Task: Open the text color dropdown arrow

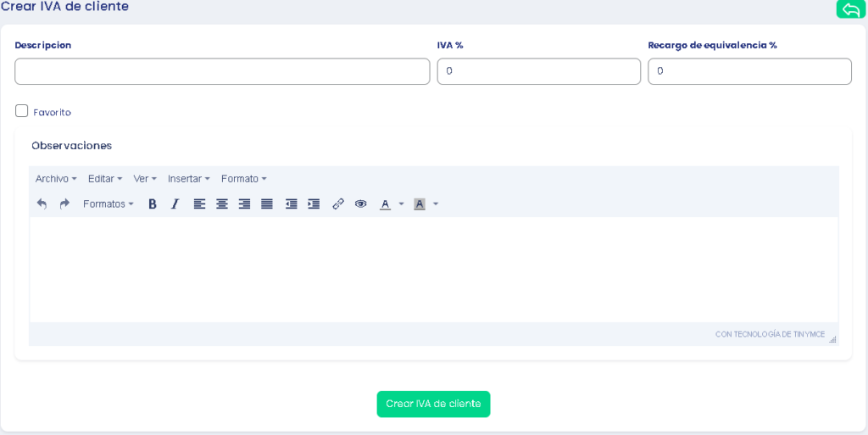Action: (x=402, y=204)
